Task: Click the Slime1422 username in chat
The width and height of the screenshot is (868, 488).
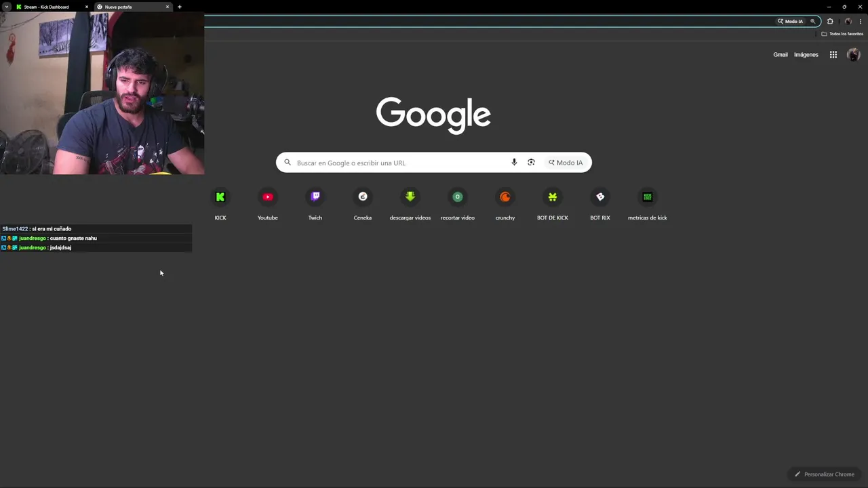Action: [x=15, y=229]
